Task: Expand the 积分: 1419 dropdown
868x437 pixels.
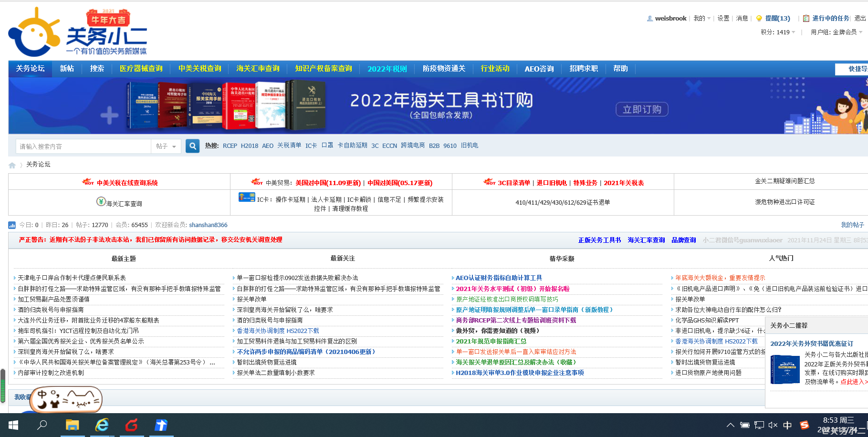Action: pos(778,32)
